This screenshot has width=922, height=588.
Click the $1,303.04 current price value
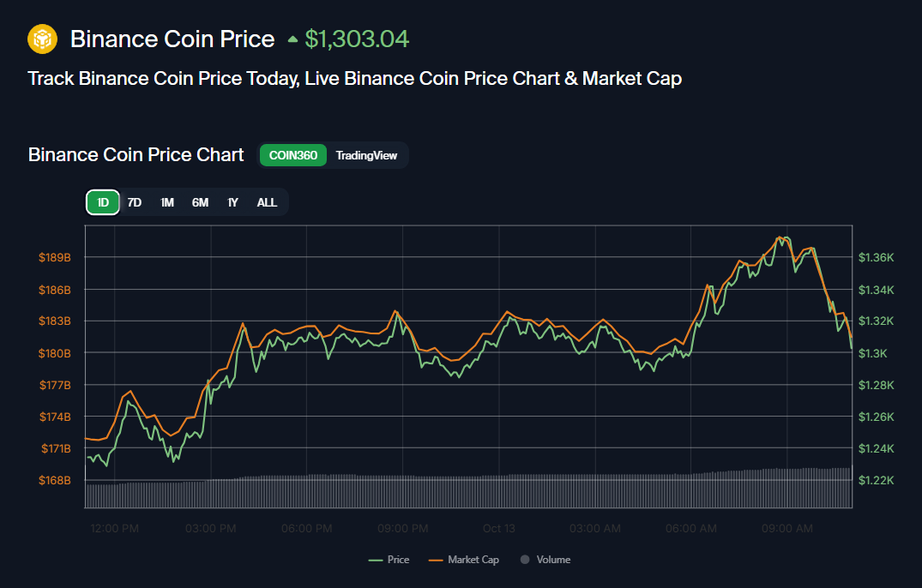(x=358, y=39)
